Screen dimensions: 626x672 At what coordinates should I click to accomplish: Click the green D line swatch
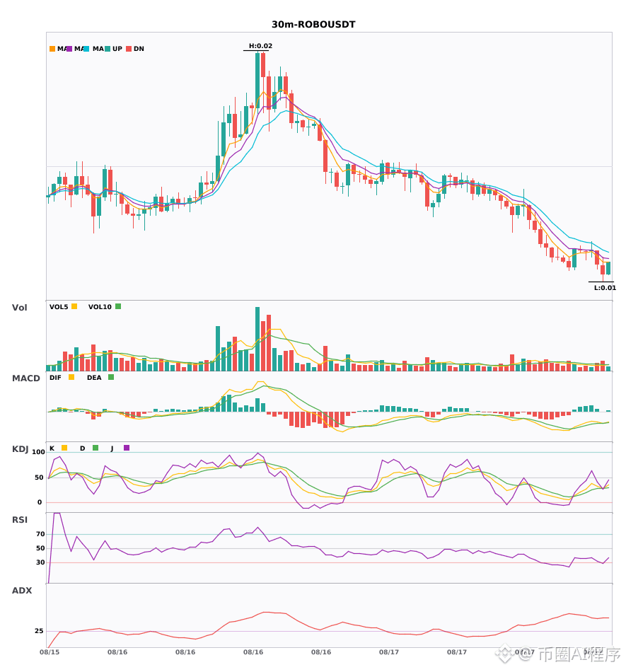pos(95,448)
